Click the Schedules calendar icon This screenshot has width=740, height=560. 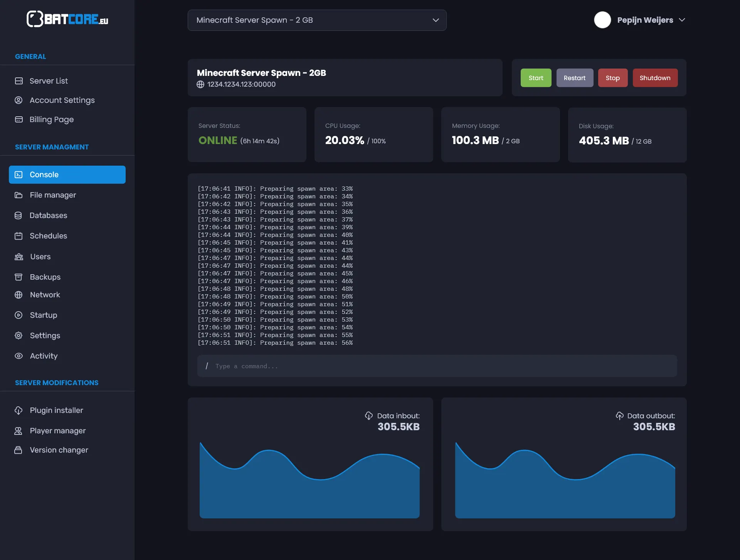coord(18,236)
